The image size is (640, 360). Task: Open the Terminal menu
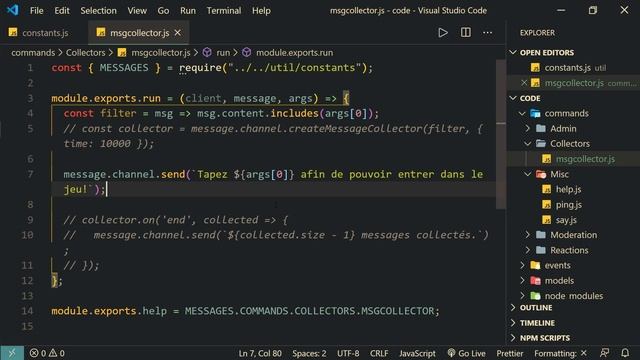click(x=224, y=11)
